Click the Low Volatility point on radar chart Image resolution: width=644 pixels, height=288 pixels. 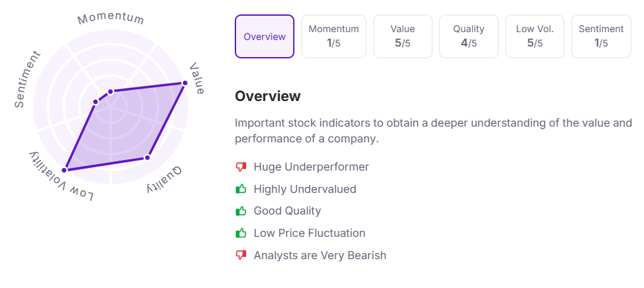click(65, 170)
